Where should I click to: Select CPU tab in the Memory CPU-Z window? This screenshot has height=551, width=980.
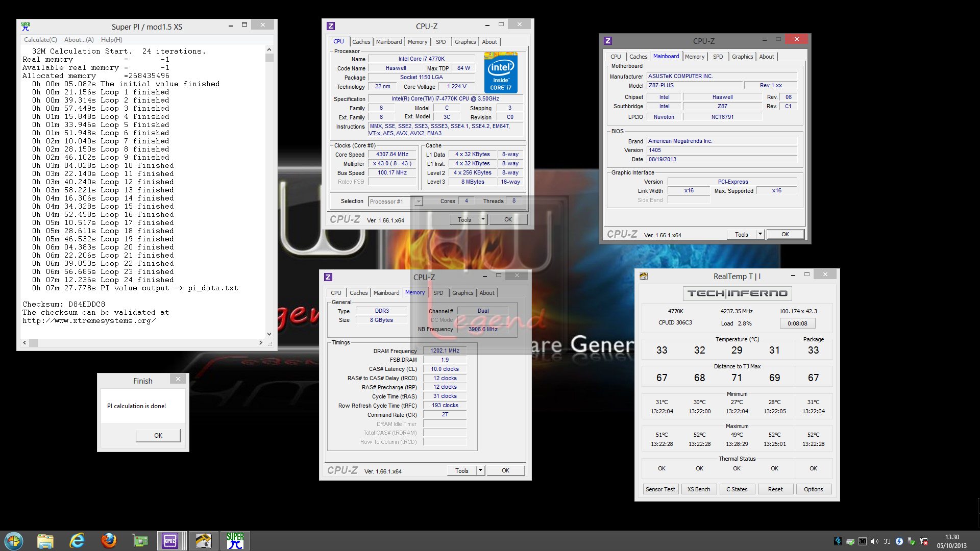336,293
